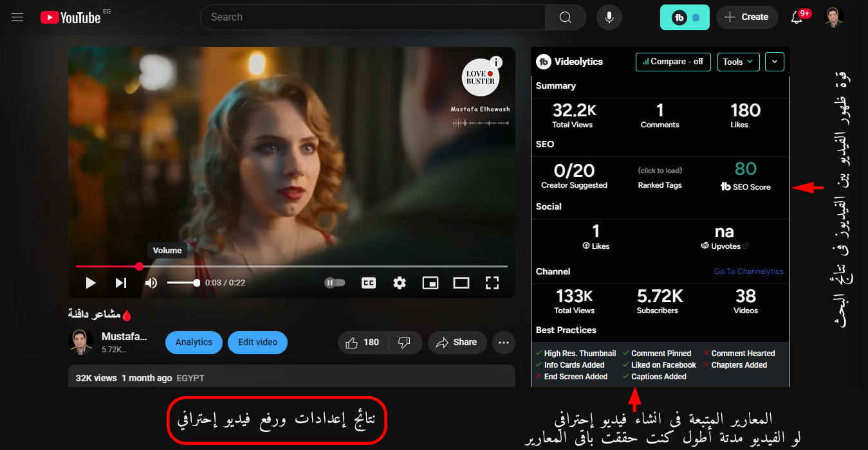Play the video
This screenshot has width=868, height=450.
(x=91, y=283)
